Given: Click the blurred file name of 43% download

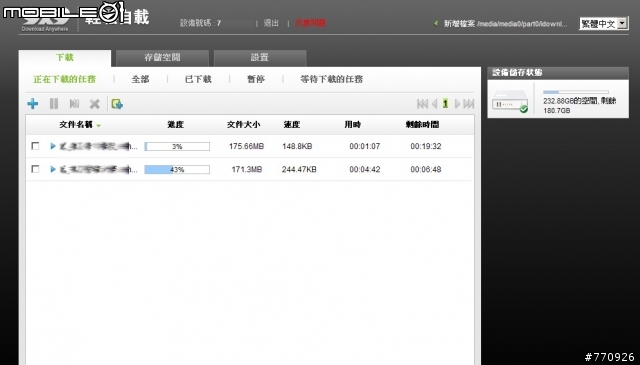Looking at the screenshot, I should pyautogui.click(x=99, y=169).
